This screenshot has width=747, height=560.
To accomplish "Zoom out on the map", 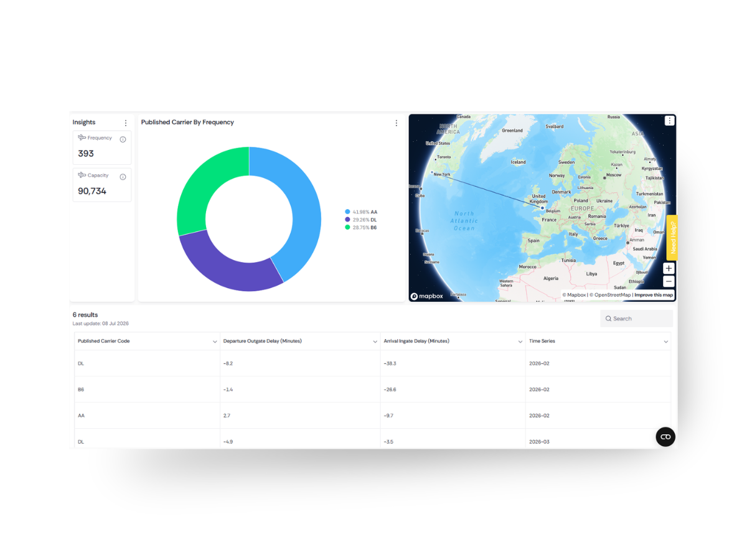I will [x=669, y=281].
